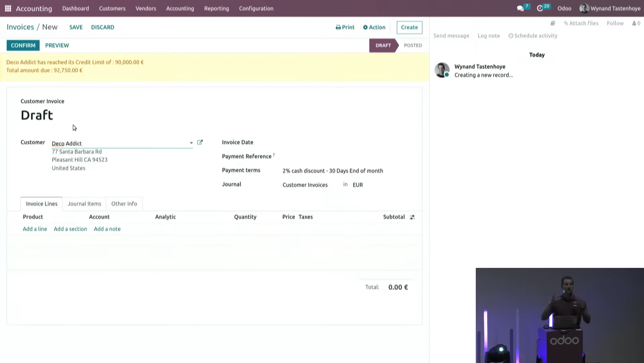Click the Accounting app title in navbar
This screenshot has height=363, width=644.
(x=34, y=8)
